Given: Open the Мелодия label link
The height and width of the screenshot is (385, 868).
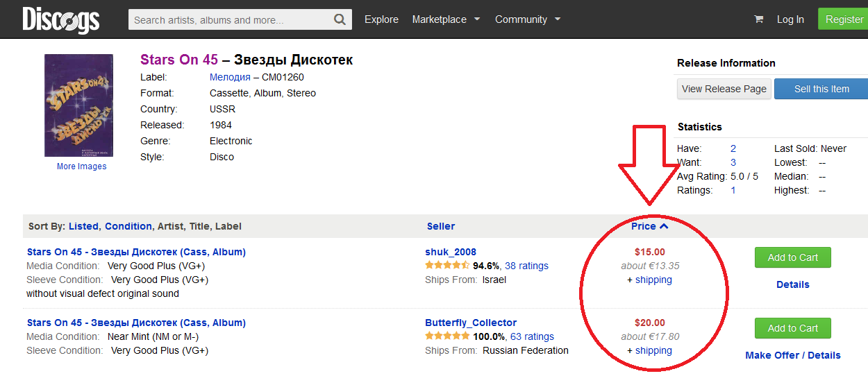Looking at the screenshot, I should 230,77.
